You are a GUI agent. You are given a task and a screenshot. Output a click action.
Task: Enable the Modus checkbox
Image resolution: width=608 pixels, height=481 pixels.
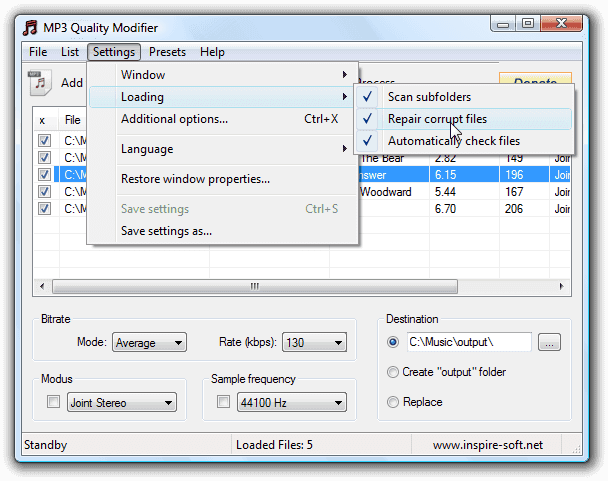[53, 402]
